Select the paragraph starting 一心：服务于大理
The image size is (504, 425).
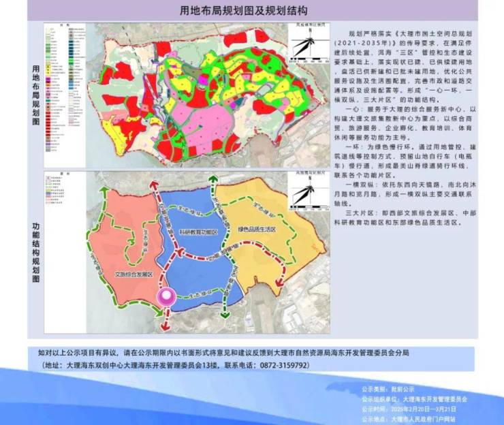(x=405, y=123)
